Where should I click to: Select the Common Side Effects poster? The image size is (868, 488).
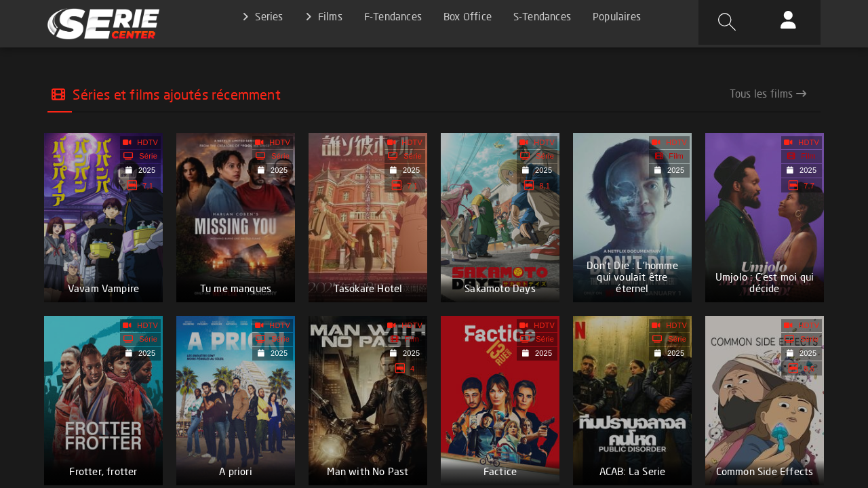point(764,401)
